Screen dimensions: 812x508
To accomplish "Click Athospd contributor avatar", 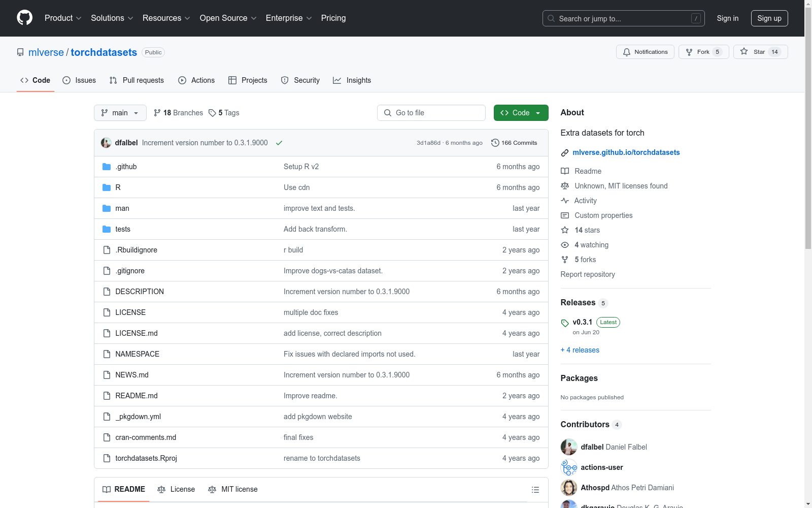I will [569, 488].
